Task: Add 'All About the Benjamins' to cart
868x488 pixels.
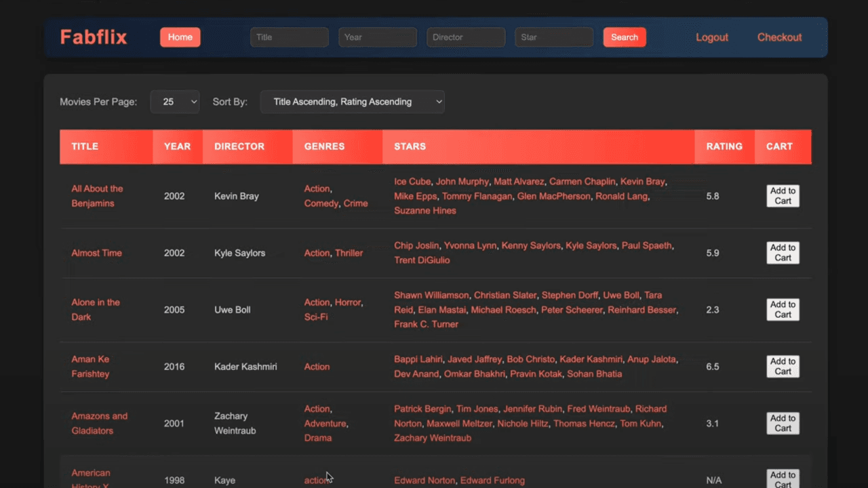Action: pos(783,196)
